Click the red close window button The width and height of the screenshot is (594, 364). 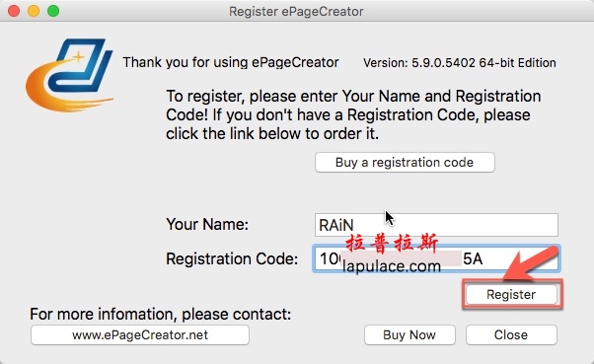14,11
